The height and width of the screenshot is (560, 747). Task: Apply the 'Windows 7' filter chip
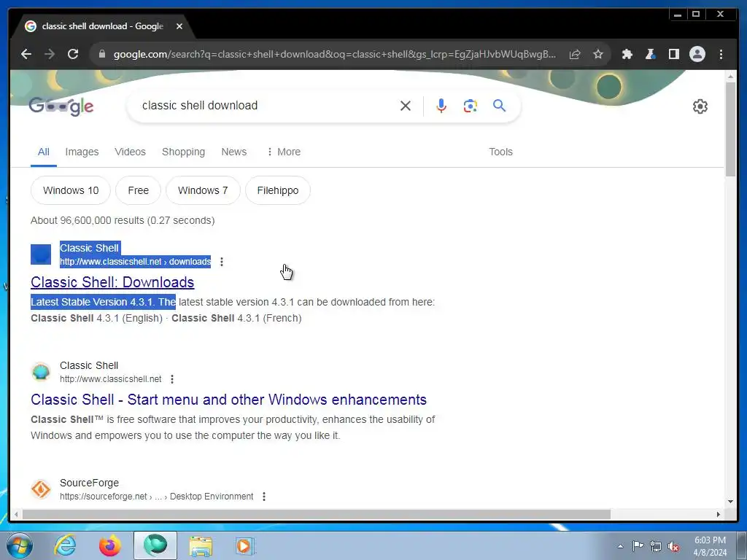pyautogui.click(x=203, y=190)
